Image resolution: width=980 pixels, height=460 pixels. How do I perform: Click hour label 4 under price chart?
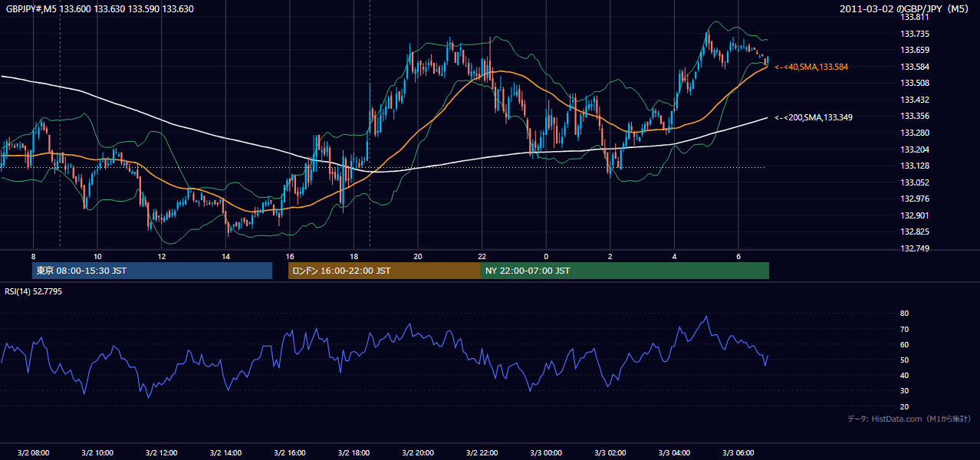coord(674,256)
